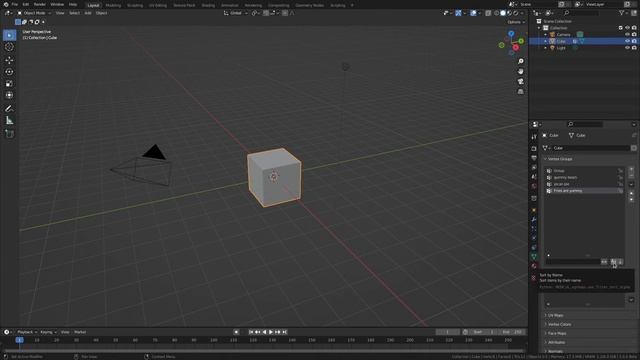
Task: Open the Tool properties tab
Action: [x=534, y=137]
